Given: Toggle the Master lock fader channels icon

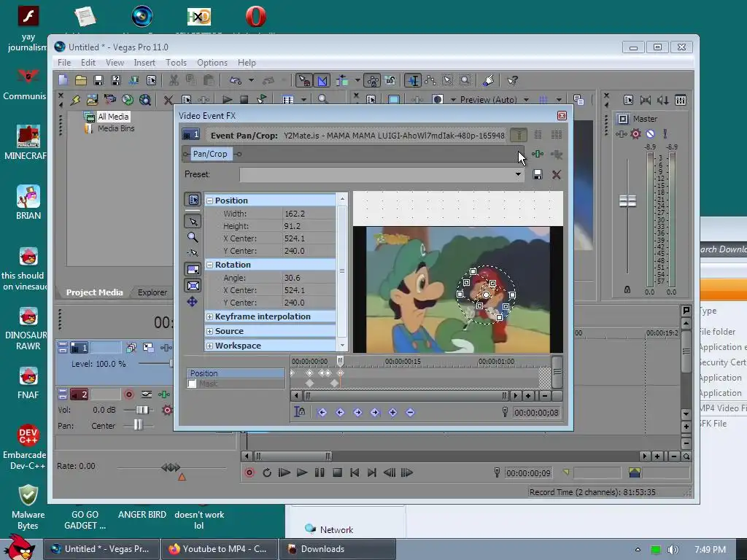Looking at the screenshot, I should (627, 289).
